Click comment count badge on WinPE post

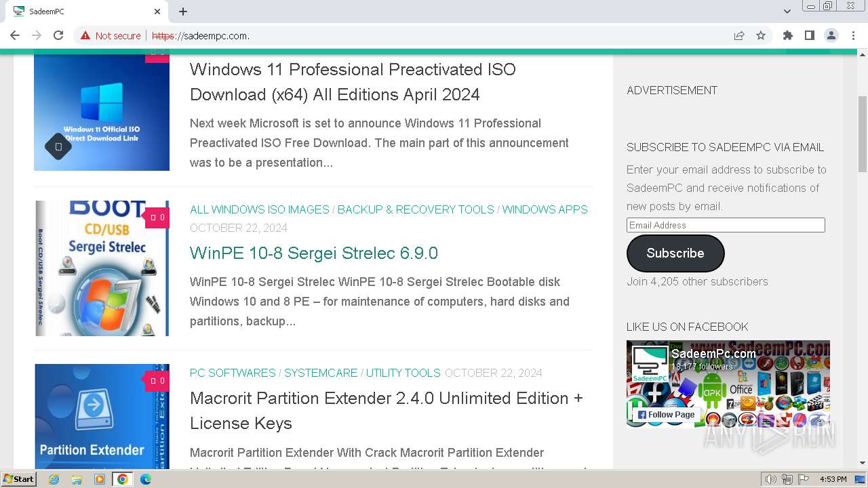click(157, 218)
